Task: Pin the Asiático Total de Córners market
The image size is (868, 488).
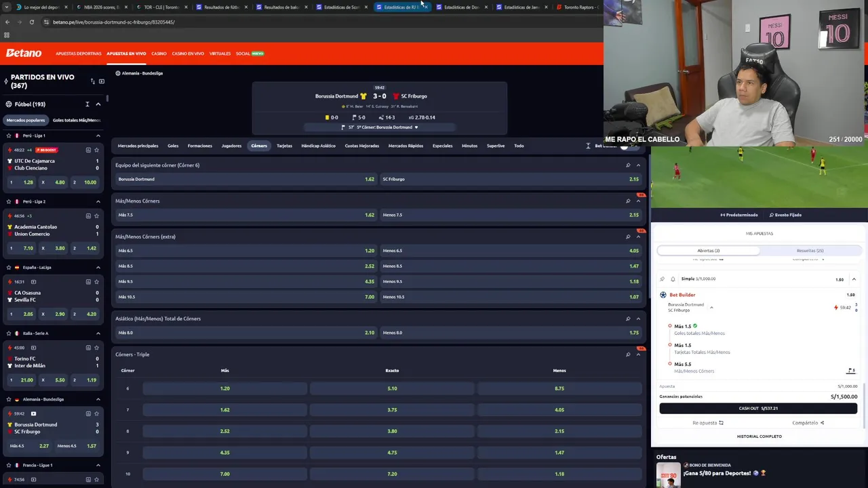Action: pyautogui.click(x=628, y=319)
